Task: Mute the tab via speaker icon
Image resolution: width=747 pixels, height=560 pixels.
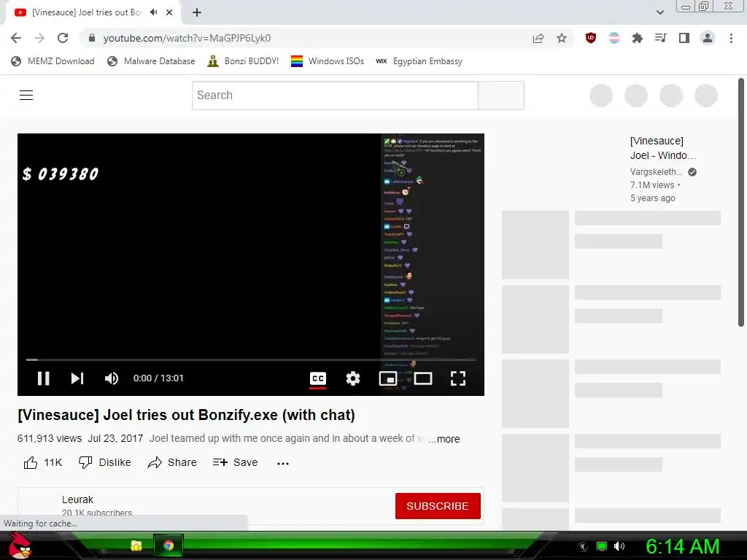Action: tap(153, 12)
